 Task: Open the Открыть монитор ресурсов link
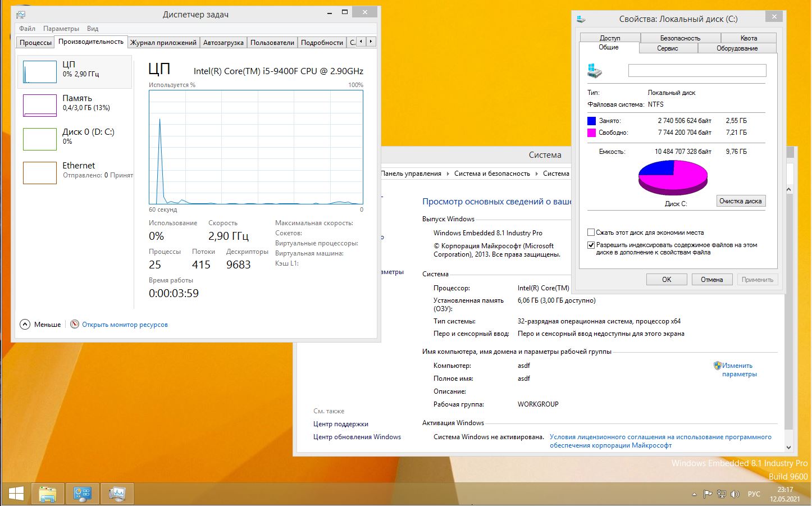point(125,325)
